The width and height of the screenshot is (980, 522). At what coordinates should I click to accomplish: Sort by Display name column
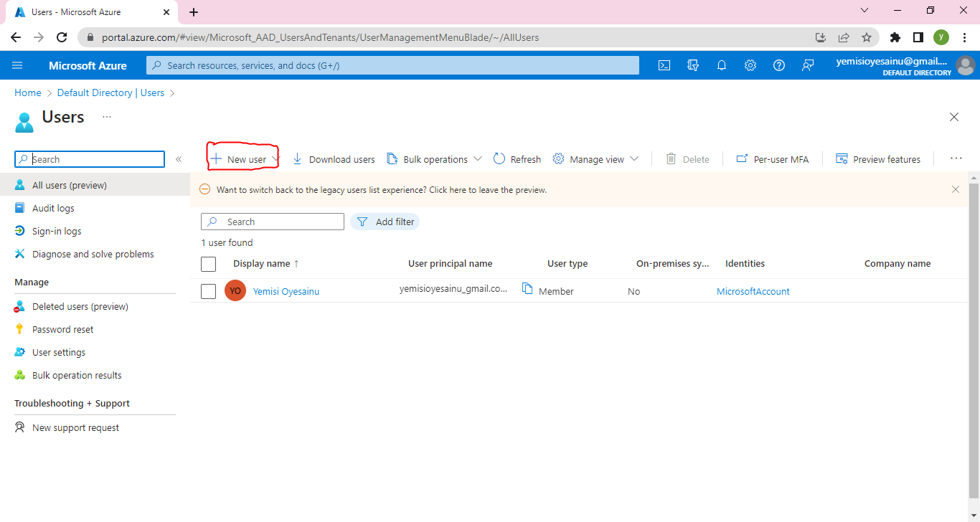click(266, 264)
